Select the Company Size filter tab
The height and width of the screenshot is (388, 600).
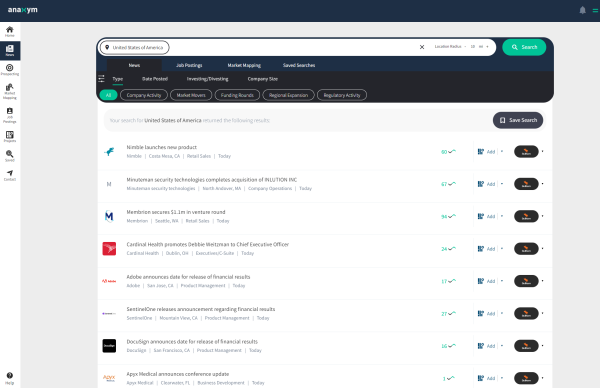click(262, 79)
